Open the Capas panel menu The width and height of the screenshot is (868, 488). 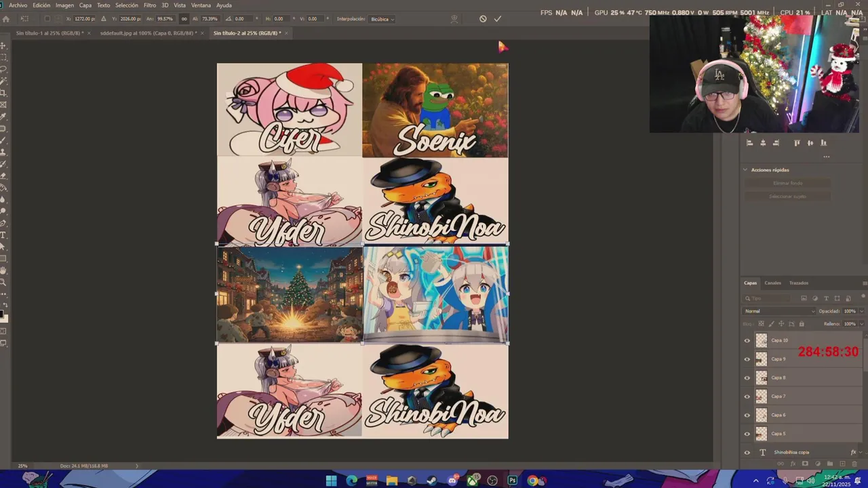[865, 283]
